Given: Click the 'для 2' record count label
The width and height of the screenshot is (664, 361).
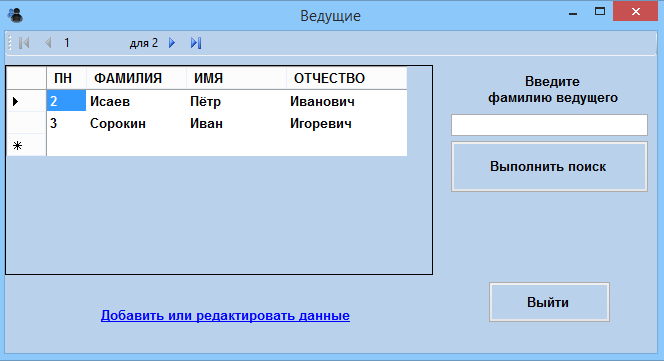Looking at the screenshot, I should pyautogui.click(x=144, y=43).
